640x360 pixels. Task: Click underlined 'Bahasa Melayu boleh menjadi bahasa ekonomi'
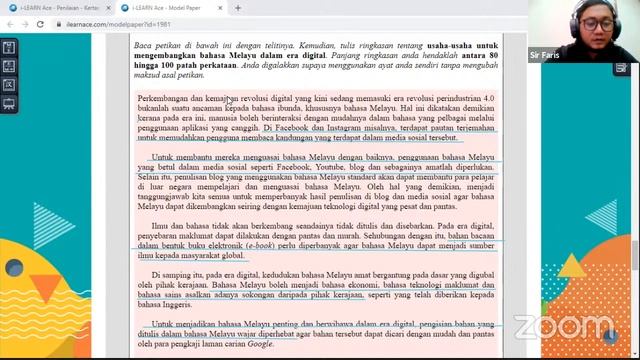point(295,285)
